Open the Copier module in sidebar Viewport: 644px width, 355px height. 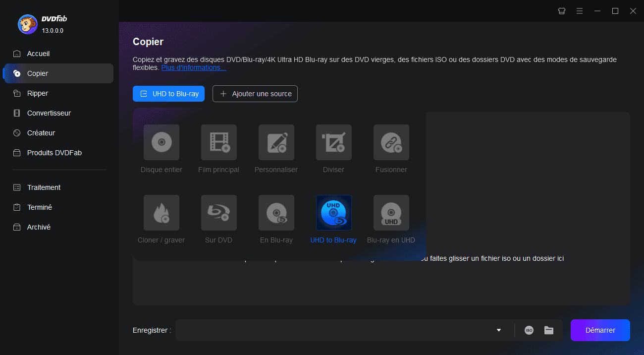tap(58, 73)
